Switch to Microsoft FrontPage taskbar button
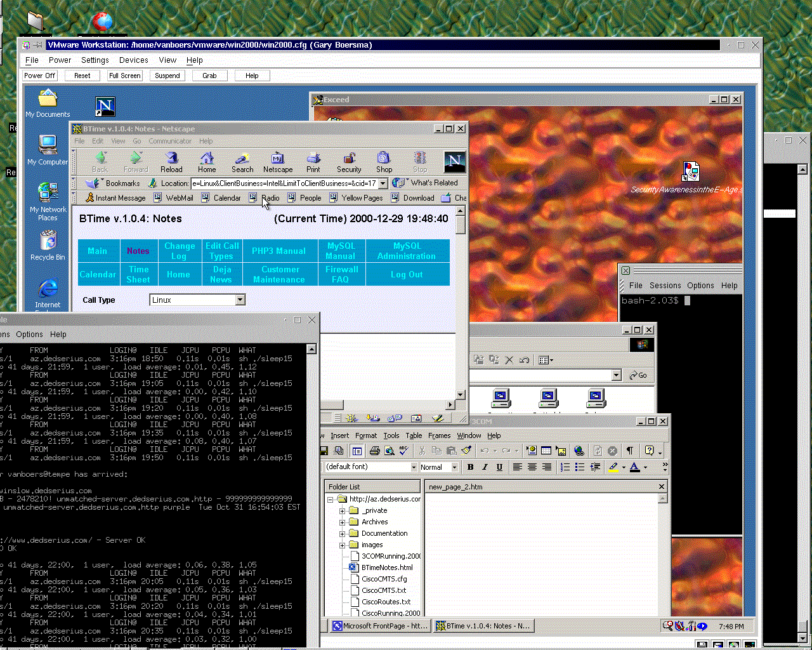 [380, 626]
